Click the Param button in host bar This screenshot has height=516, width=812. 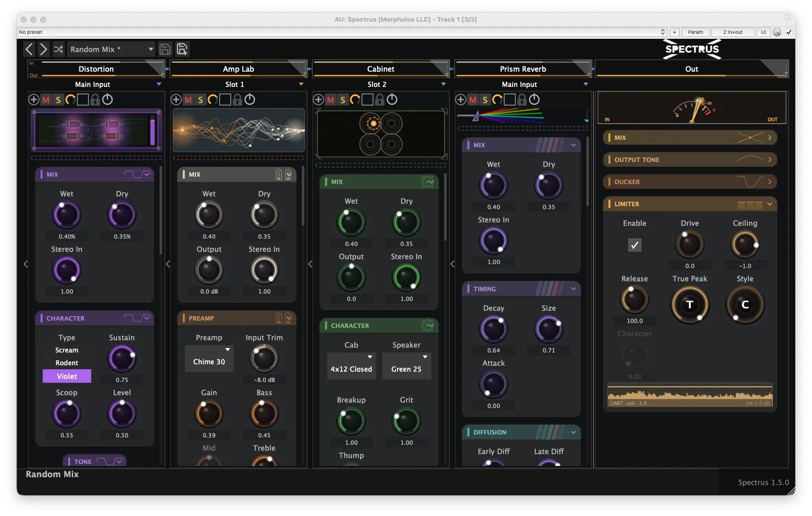(x=695, y=32)
